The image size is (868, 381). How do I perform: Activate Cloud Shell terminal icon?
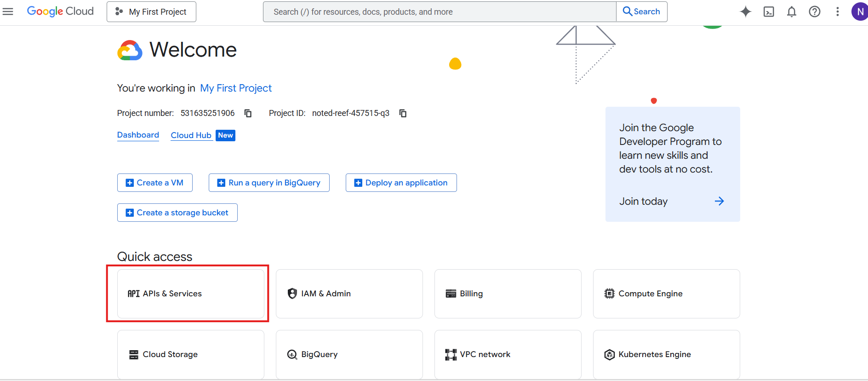pyautogui.click(x=769, y=12)
